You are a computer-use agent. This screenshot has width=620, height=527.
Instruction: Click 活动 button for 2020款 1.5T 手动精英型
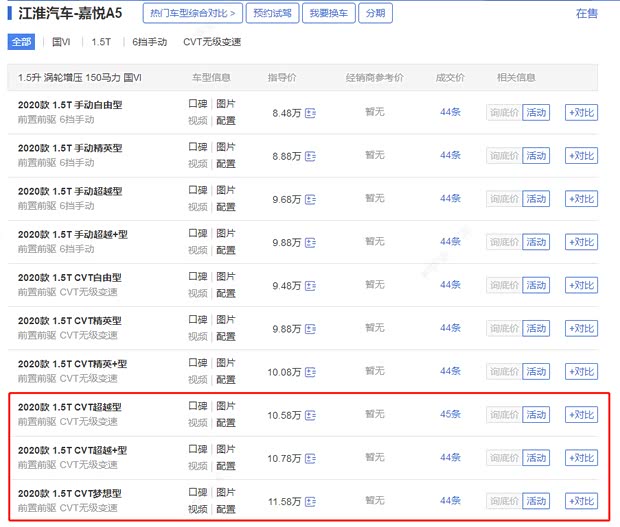click(x=536, y=156)
